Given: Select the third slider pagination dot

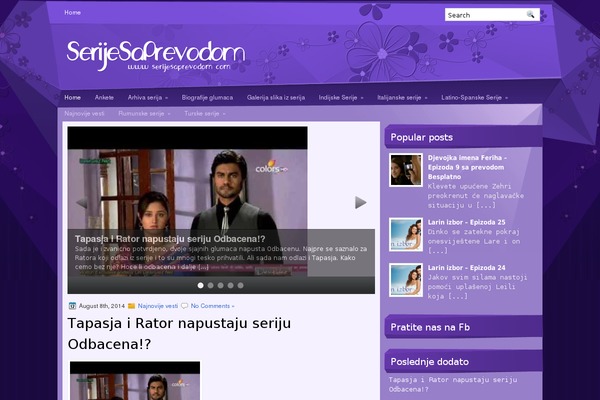Looking at the screenshot, I should [x=220, y=286].
